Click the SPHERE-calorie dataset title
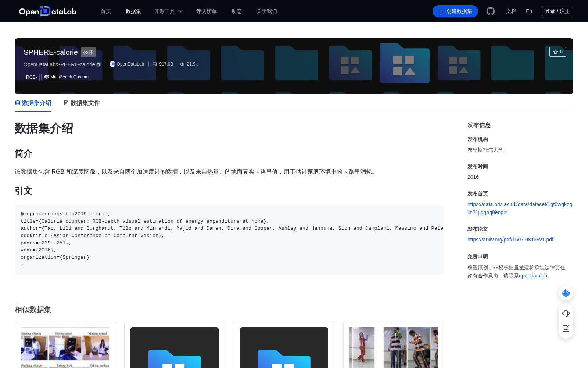588x368 pixels. (51, 52)
